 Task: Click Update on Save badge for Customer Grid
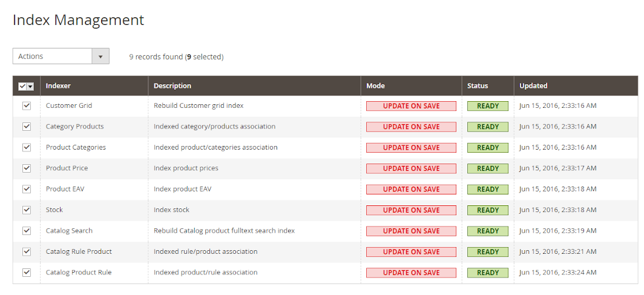(411, 106)
